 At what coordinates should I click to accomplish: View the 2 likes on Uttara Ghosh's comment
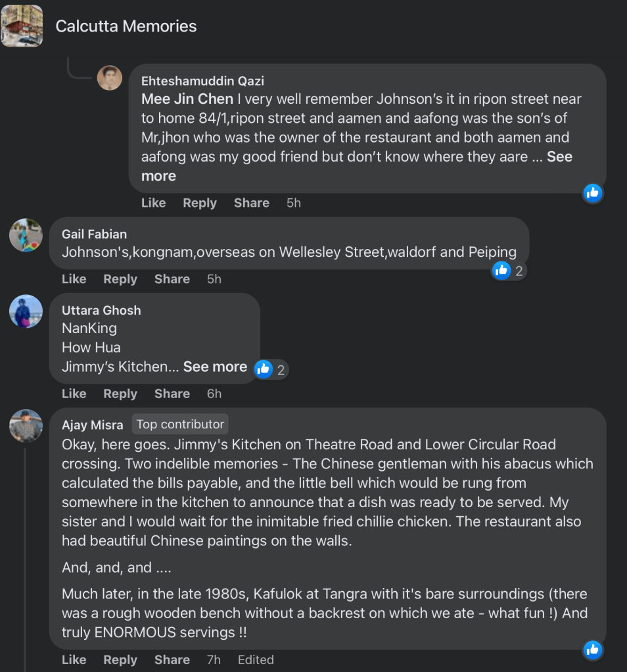(271, 369)
